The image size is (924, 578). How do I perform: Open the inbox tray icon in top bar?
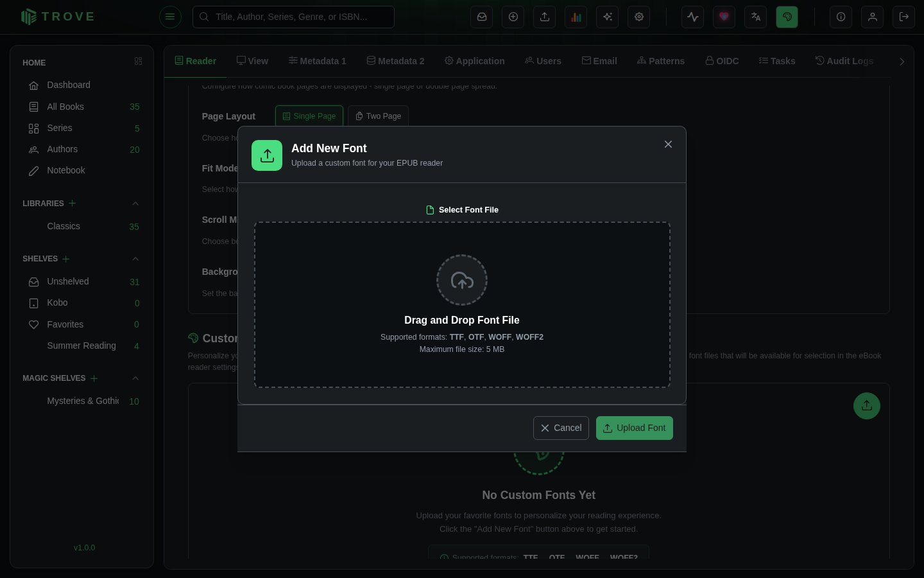(x=482, y=17)
